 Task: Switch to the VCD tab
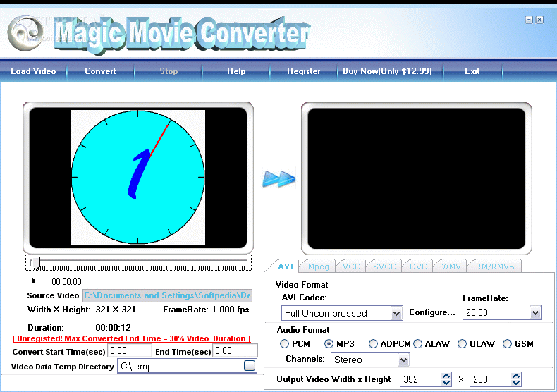point(352,267)
